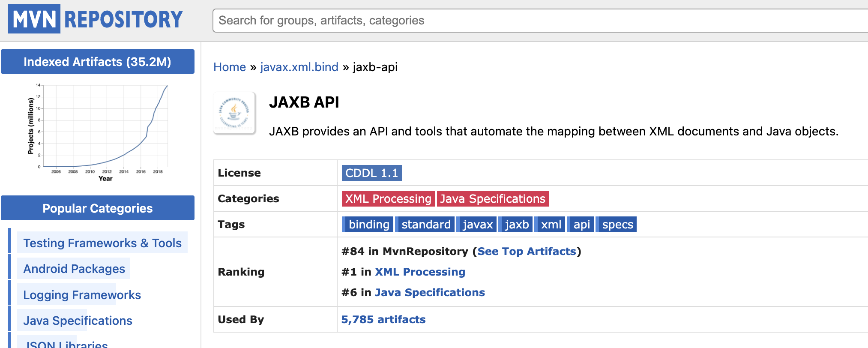Open Logging Frameworks category

82,295
